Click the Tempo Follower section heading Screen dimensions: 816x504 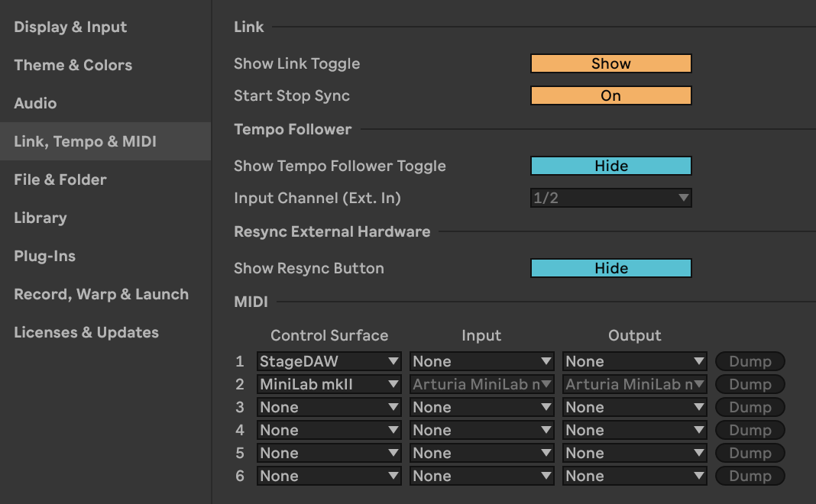click(293, 130)
